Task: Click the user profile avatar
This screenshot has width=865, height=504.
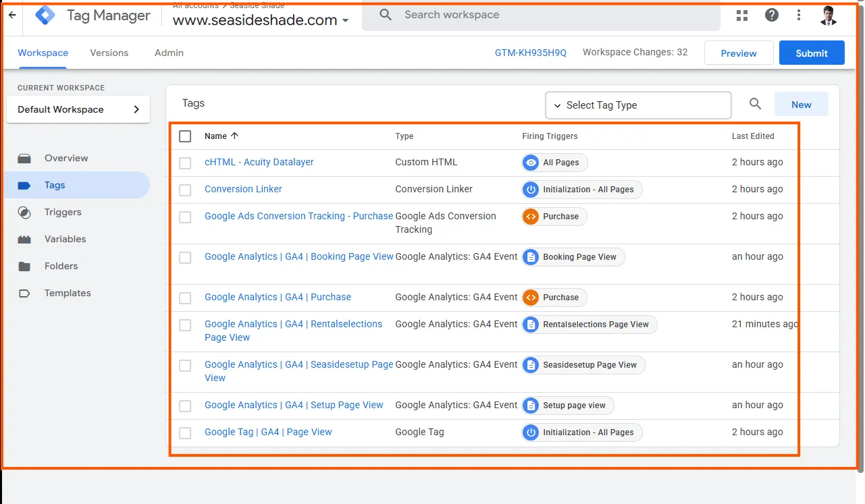Action: 829,16
